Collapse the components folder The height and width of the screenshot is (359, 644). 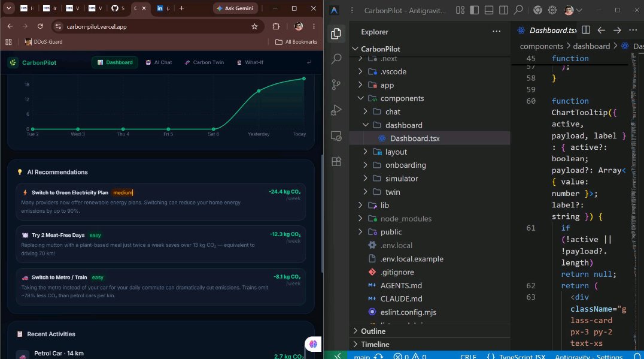tap(360, 98)
